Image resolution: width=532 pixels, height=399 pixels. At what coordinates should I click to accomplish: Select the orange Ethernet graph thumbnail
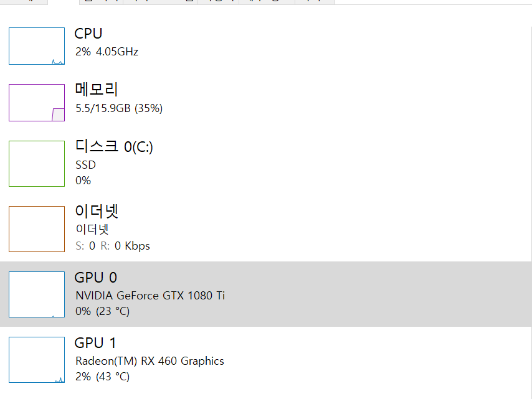(x=37, y=229)
